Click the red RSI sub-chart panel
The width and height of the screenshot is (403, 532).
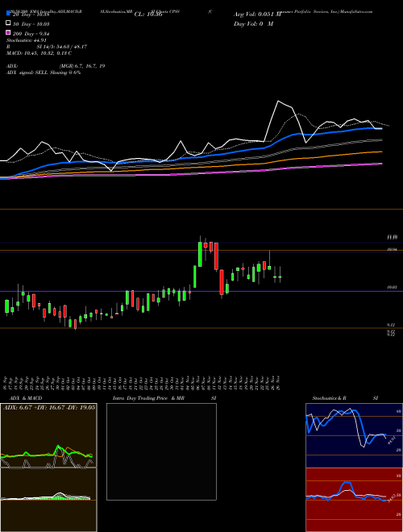pos(354,500)
